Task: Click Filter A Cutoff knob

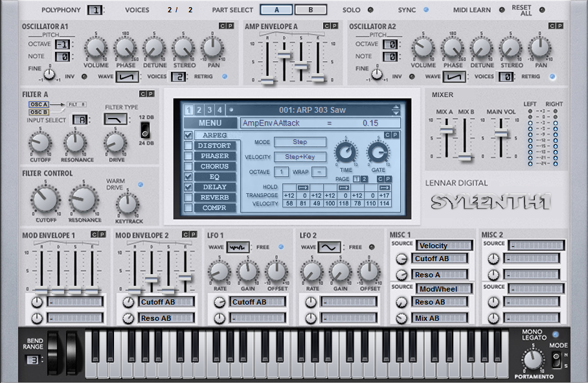Action: coord(40,143)
